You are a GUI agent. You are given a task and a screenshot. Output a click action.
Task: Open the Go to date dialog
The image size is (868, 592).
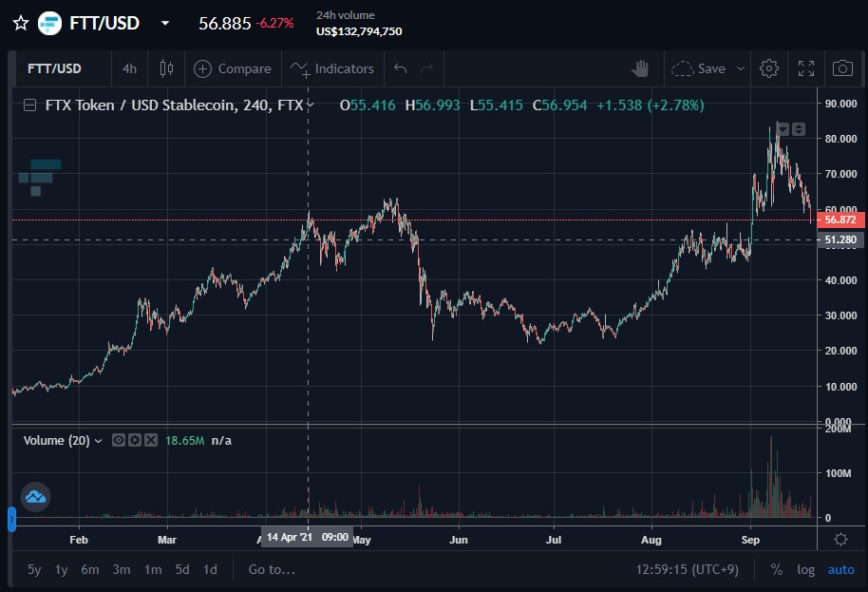(x=272, y=569)
